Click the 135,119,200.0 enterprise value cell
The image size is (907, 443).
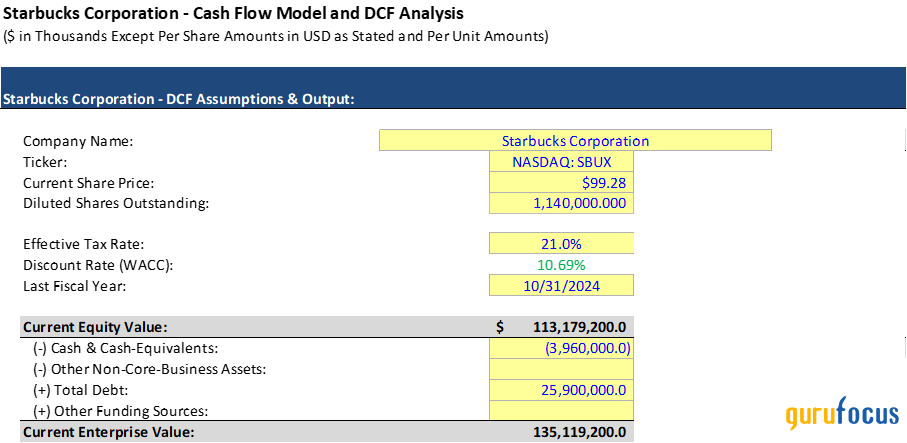click(573, 432)
